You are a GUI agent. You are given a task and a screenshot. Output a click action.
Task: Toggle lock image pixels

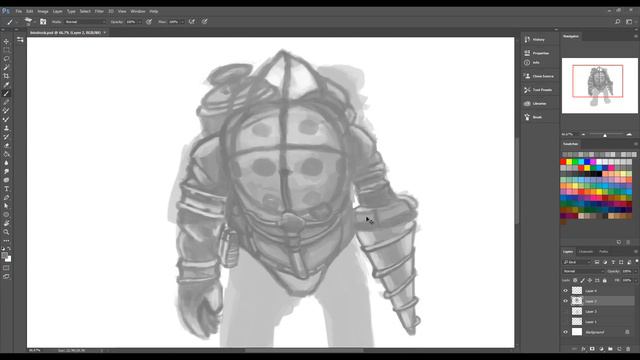click(x=582, y=280)
